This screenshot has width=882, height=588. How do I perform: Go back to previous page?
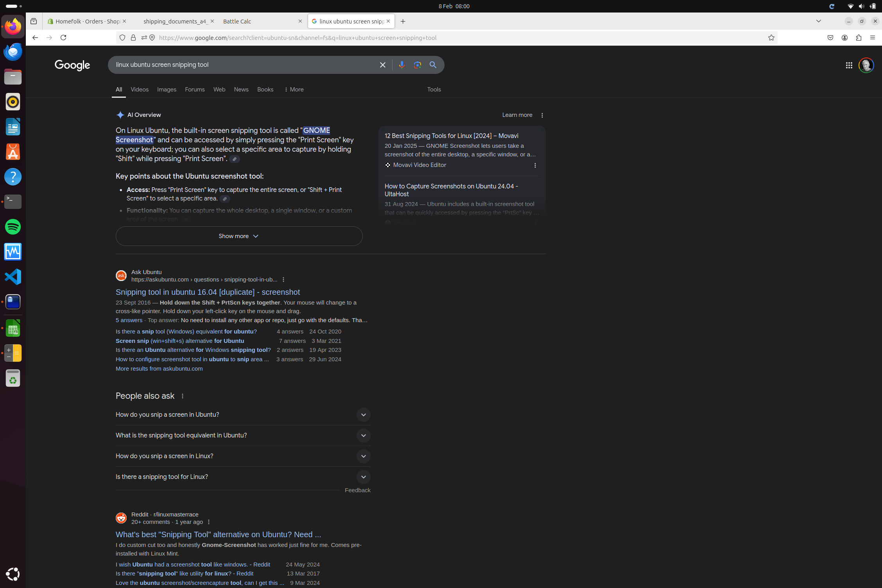35,38
